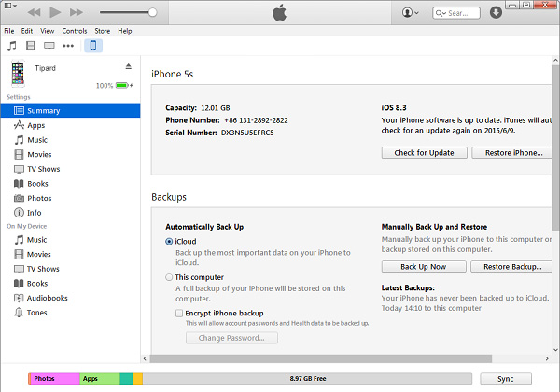The image size is (560, 392).
Task: Click the Sync button
Action: click(506, 379)
